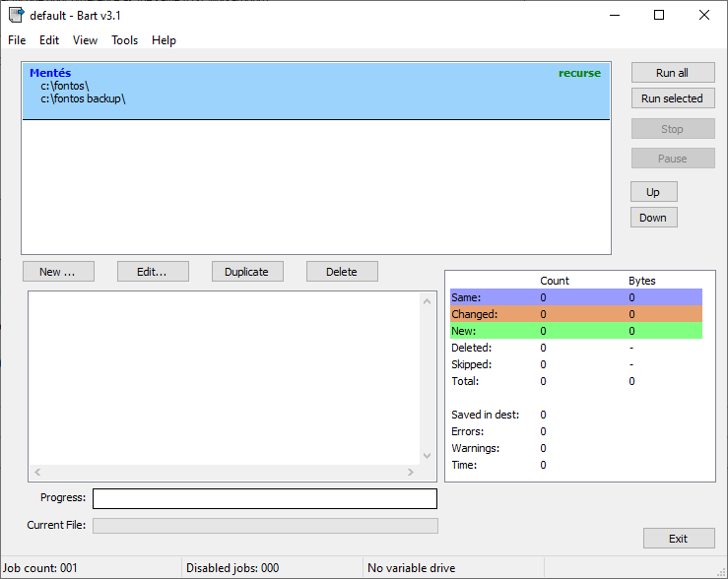Create a job with New button
The image size is (728, 579).
coord(58,272)
